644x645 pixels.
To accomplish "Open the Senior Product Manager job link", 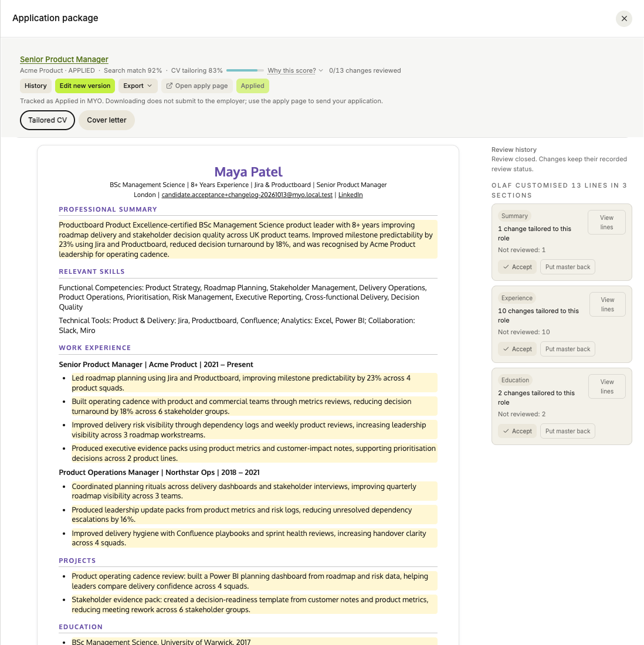I will point(64,59).
